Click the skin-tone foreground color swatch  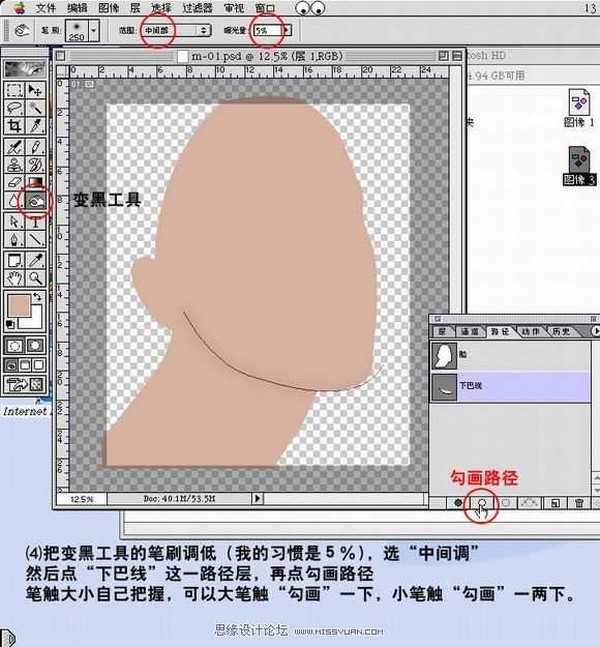[19, 304]
